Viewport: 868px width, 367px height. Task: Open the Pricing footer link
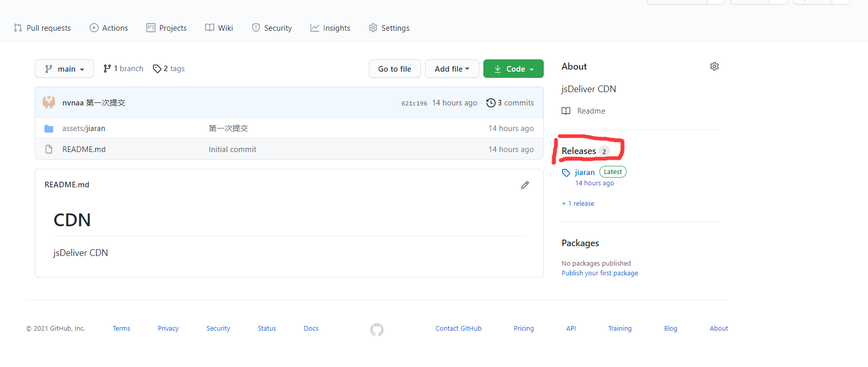[x=524, y=329]
